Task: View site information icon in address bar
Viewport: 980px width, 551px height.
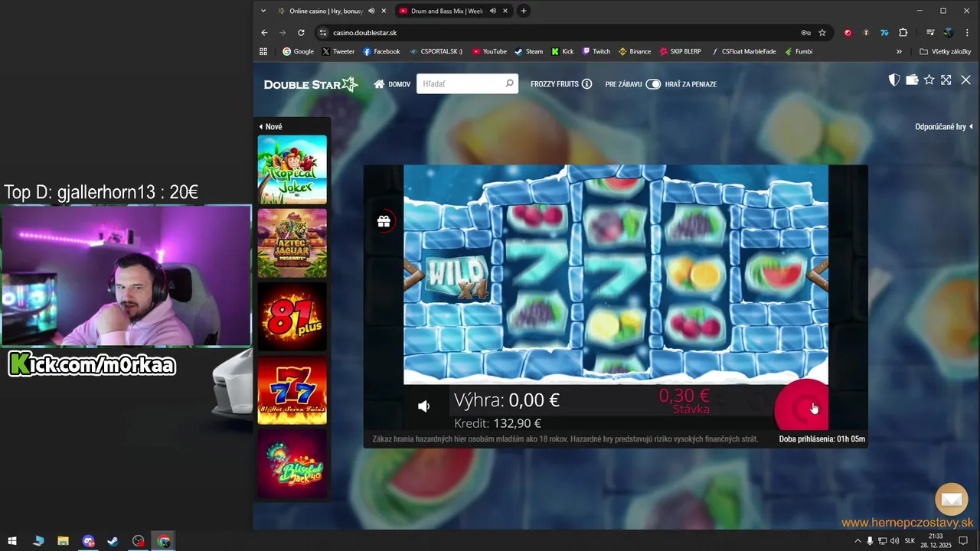Action: coord(322,33)
